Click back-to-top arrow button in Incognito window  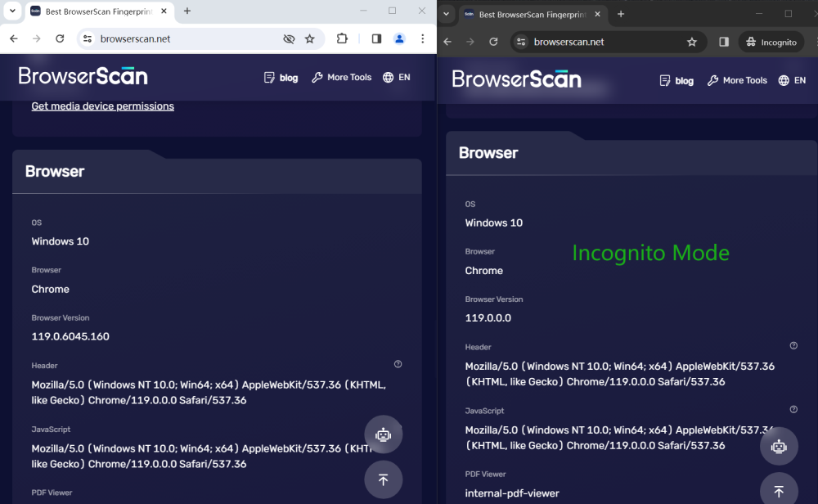(x=779, y=491)
